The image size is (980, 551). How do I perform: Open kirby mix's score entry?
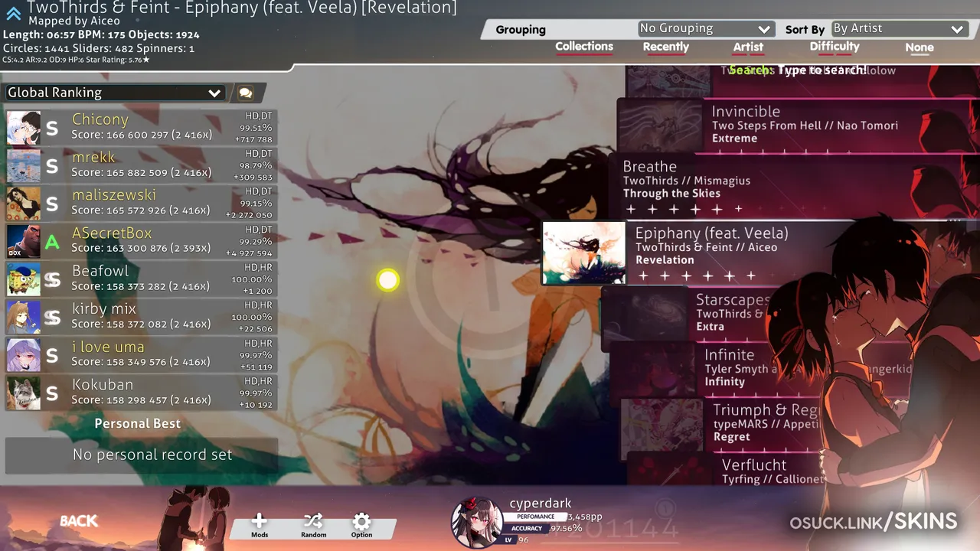pyautogui.click(x=141, y=317)
